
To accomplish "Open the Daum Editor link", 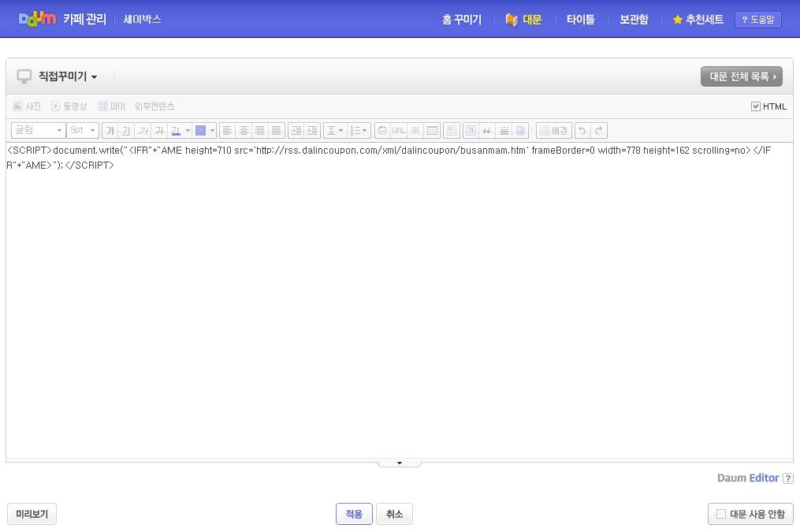I will (748, 478).
